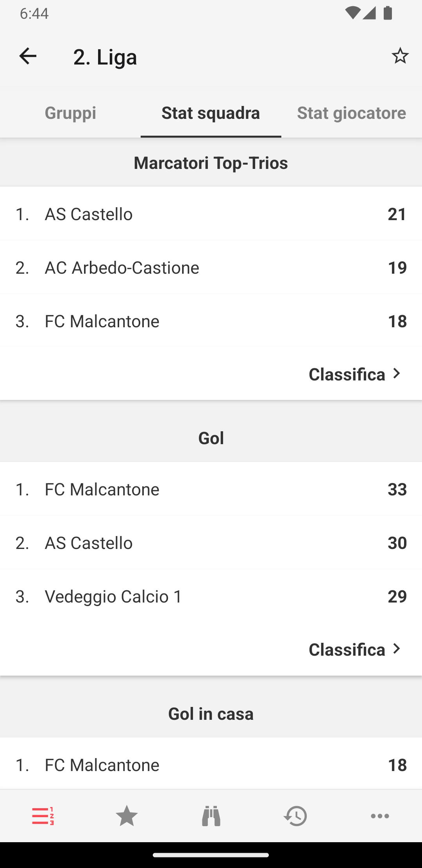The image size is (422, 868).
Task: Switch to the Gruppi tab
Action: 70,113
